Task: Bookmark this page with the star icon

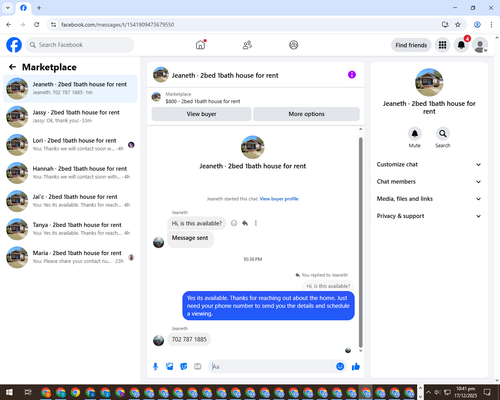Action: (x=458, y=24)
